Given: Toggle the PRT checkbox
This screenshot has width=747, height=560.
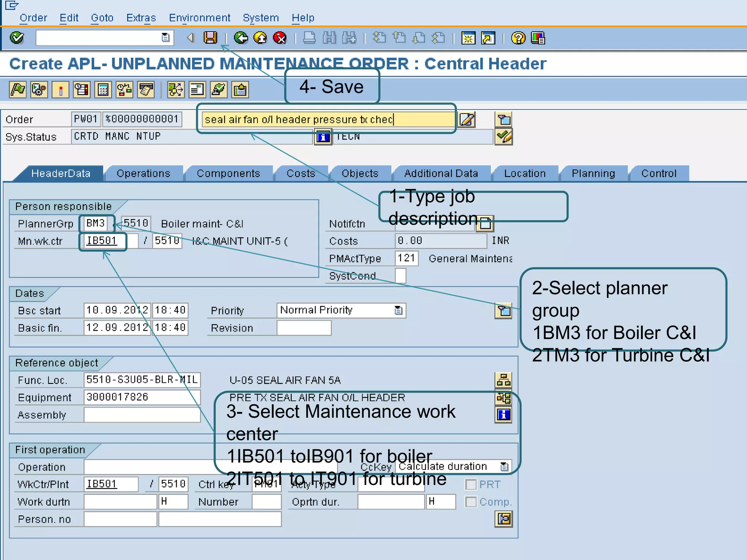Looking at the screenshot, I should click(471, 485).
